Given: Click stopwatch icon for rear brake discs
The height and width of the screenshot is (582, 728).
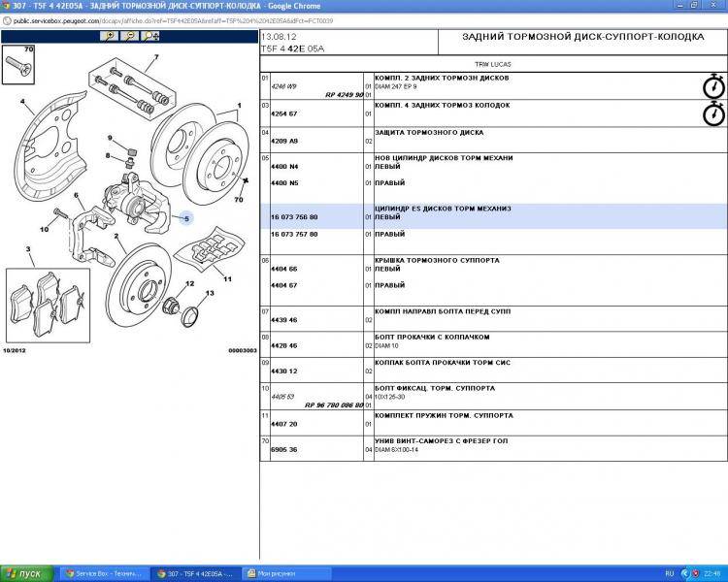Looking at the screenshot, I should tap(713, 85).
